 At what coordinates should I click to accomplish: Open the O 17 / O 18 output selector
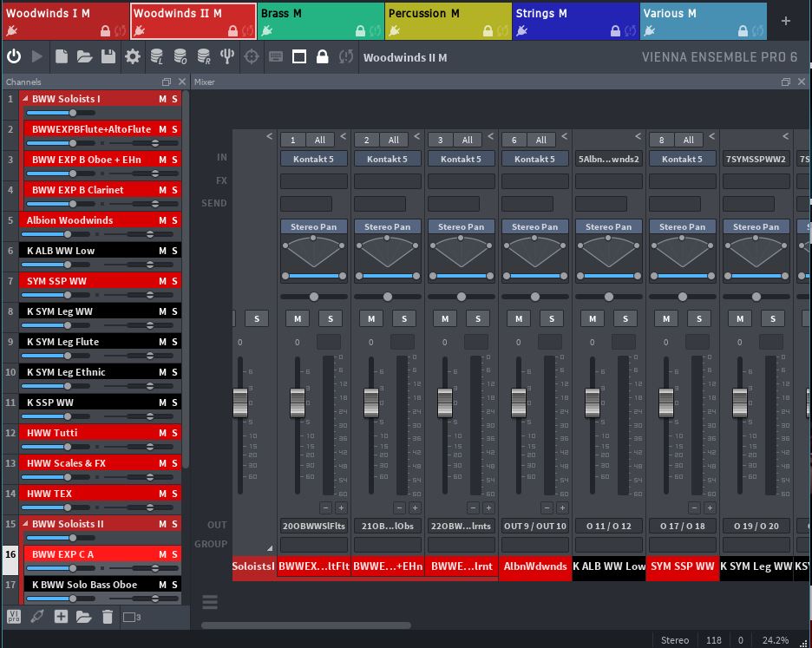pyautogui.click(x=683, y=526)
